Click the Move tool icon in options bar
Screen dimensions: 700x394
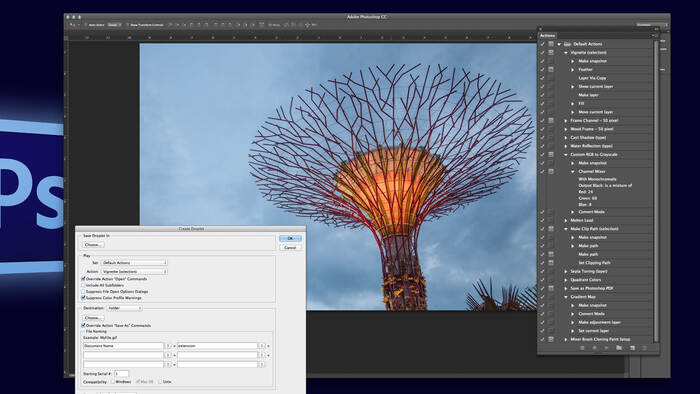[72, 25]
